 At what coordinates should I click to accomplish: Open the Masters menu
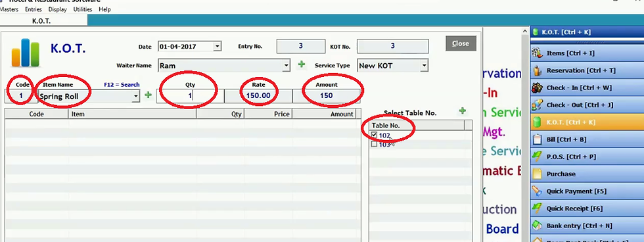click(9, 9)
